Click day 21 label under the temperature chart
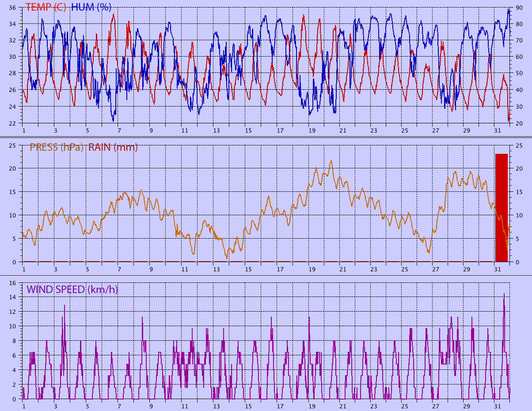 coord(342,131)
